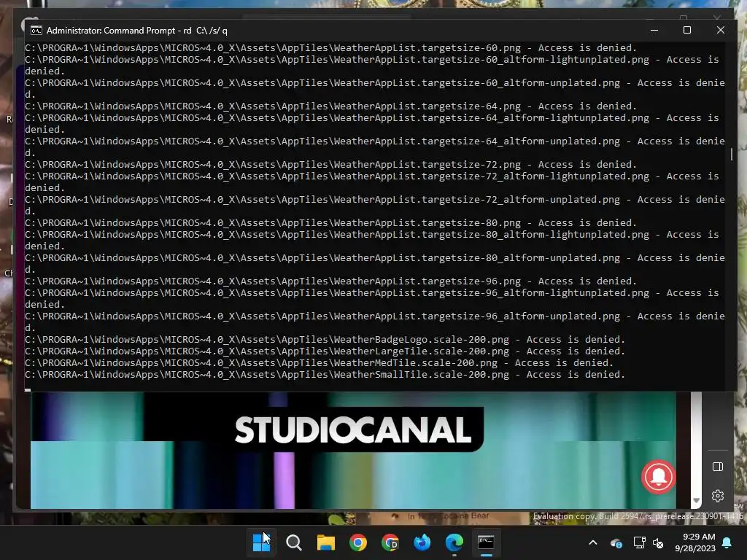Click the WeatherSmallTile.scale-200.png output line
747x560 pixels.
(x=325, y=374)
